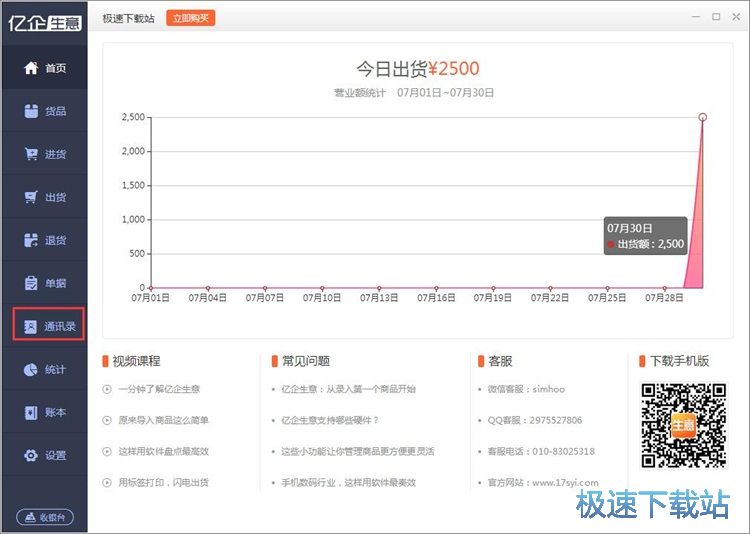Viewport: 750px width, 534px height.
Task: Click the 客服 section heading
Action: tap(500, 361)
